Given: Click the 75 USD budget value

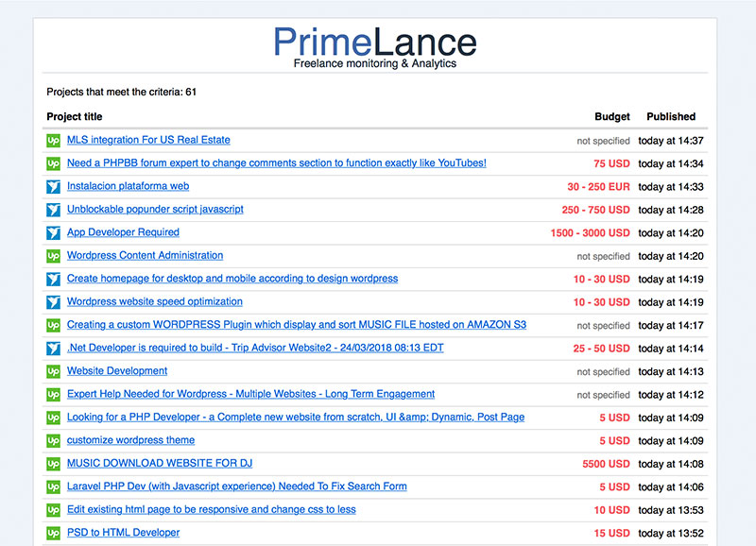Looking at the screenshot, I should click(611, 163).
